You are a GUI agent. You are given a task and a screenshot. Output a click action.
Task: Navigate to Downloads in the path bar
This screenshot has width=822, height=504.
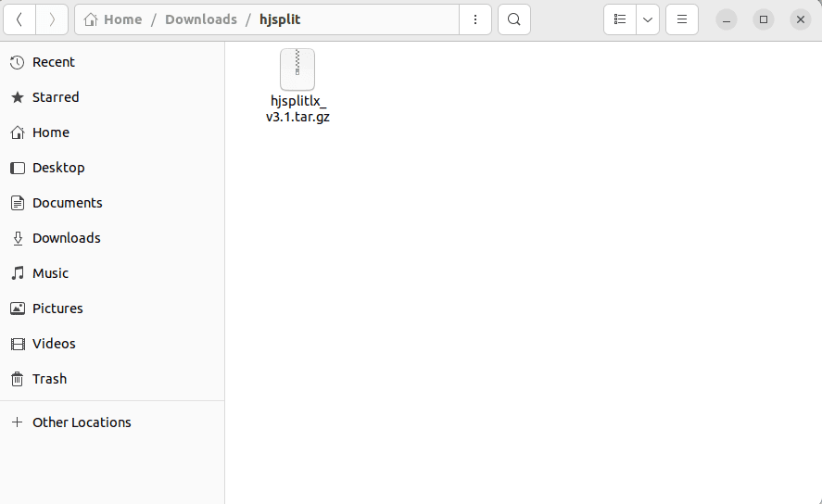pos(201,19)
